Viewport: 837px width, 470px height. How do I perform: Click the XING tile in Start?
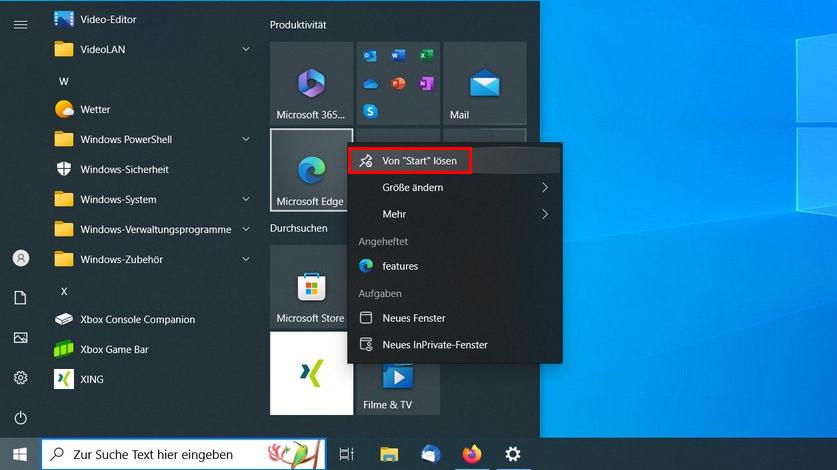pos(311,373)
